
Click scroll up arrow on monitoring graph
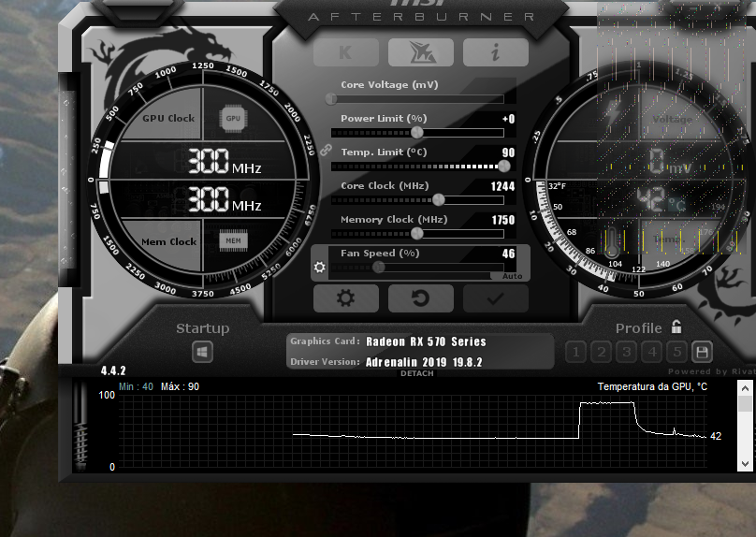pyautogui.click(x=745, y=388)
